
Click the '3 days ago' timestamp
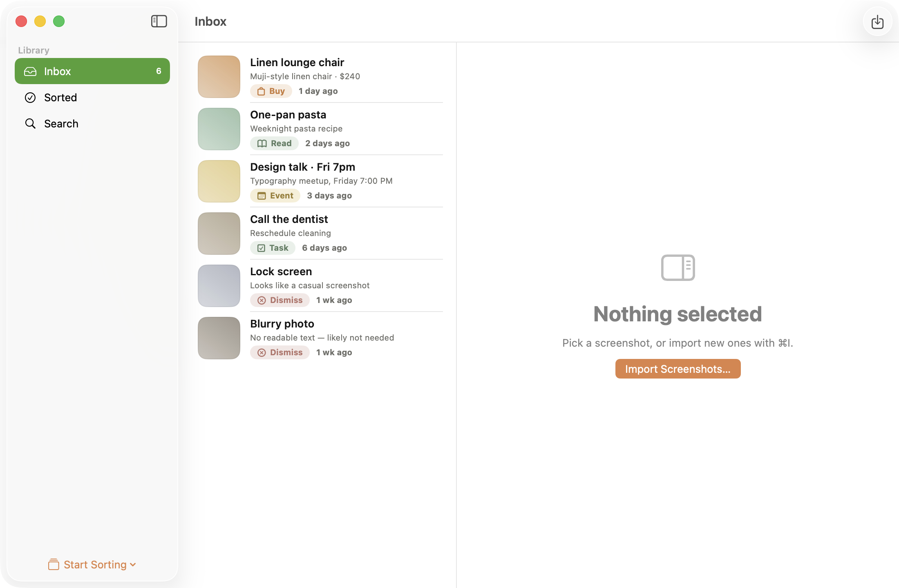(x=329, y=196)
